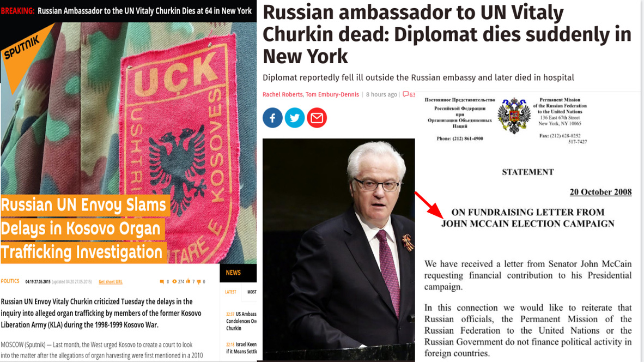Send the article by email icon

(x=317, y=118)
